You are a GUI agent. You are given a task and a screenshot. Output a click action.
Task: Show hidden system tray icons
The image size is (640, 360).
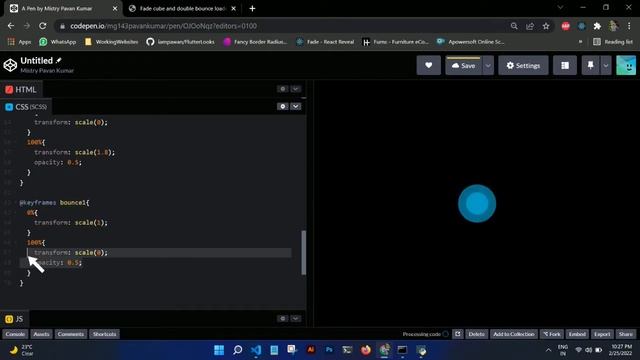point(548,350)
